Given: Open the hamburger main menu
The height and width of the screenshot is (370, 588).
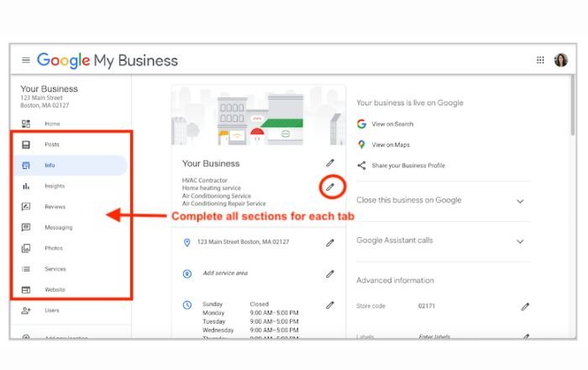Looking at the screenshot, I should pos(26,60).
